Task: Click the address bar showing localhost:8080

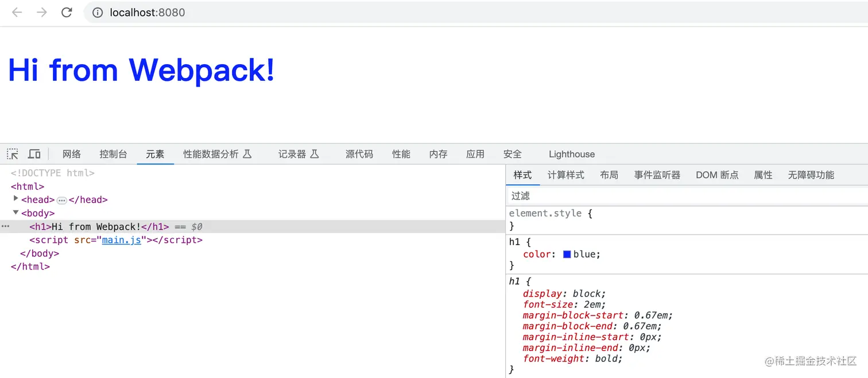Action: click(475, 13)
